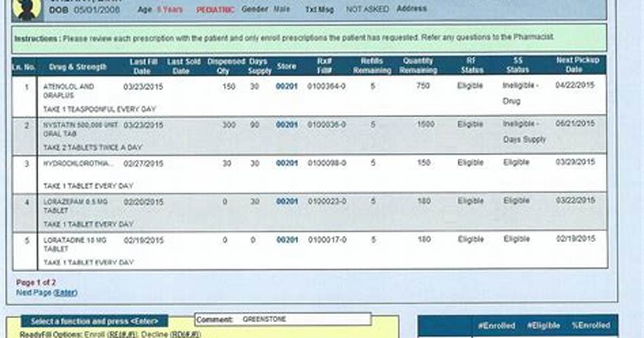Open store 00201 link for Loratadine row
The width and height of the screenshot is (644, 338).
(x=287, y=240)
